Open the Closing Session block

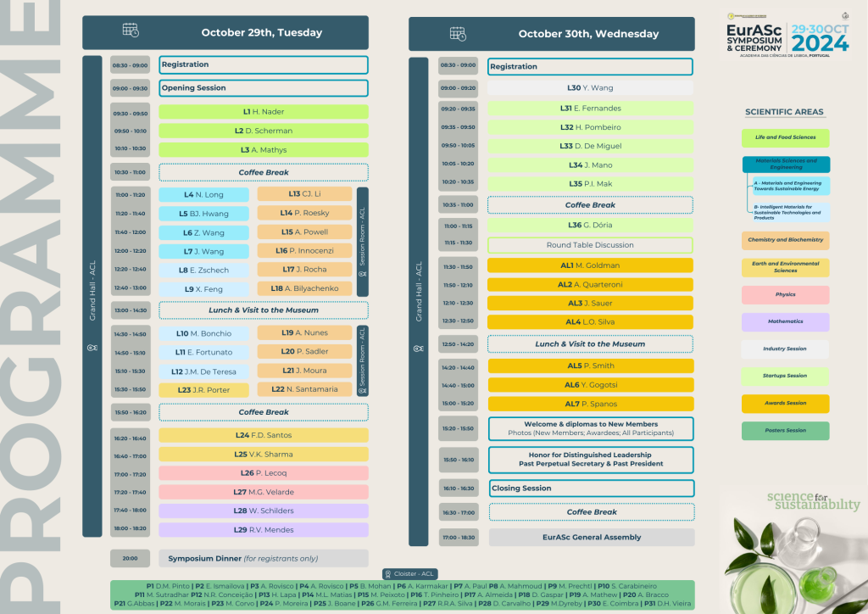click(592, 488)
